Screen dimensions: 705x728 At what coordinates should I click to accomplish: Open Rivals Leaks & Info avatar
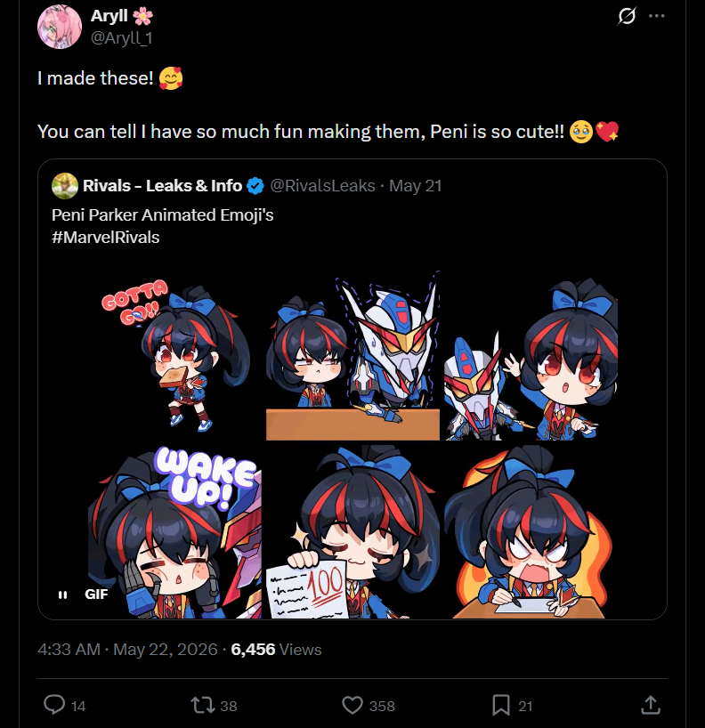coord(65,186)
